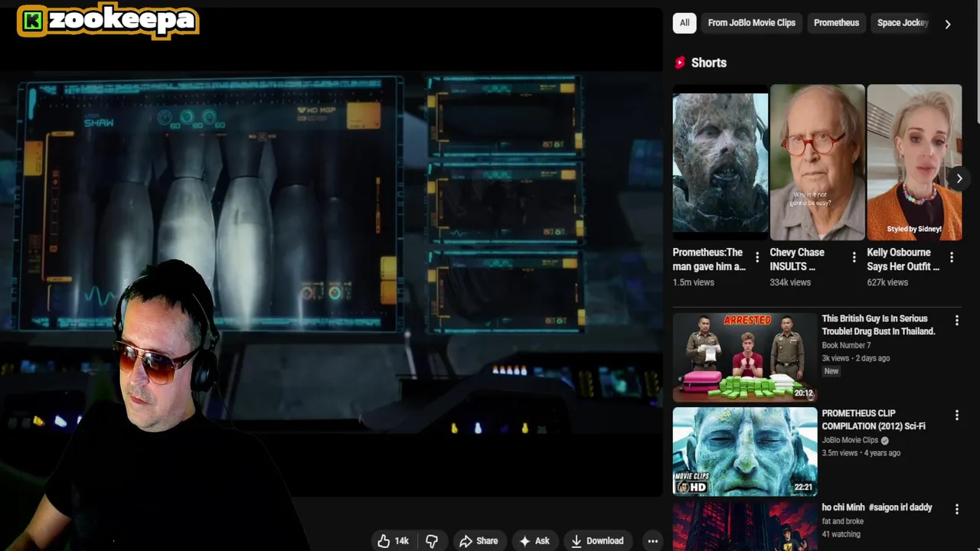Open Prometheus man gave him short thumbnail
Image resolution: width=980 pixels, height=551 pixels.
tap(720, 162)
